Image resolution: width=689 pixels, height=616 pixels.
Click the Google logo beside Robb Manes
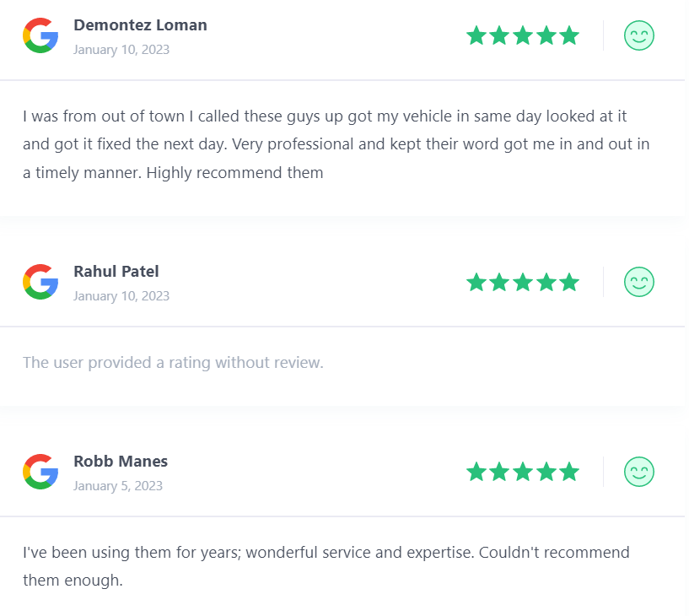(x=40, y=472)
